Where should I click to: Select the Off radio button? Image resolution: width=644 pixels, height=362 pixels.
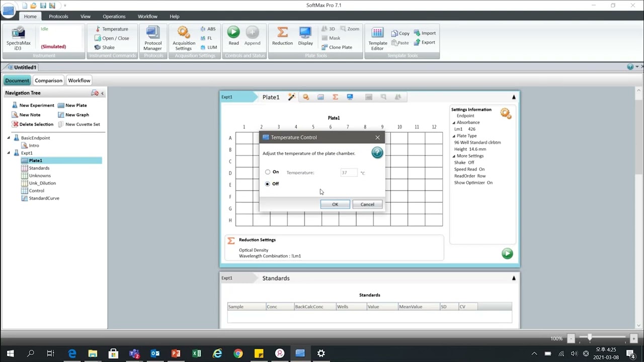268,184
